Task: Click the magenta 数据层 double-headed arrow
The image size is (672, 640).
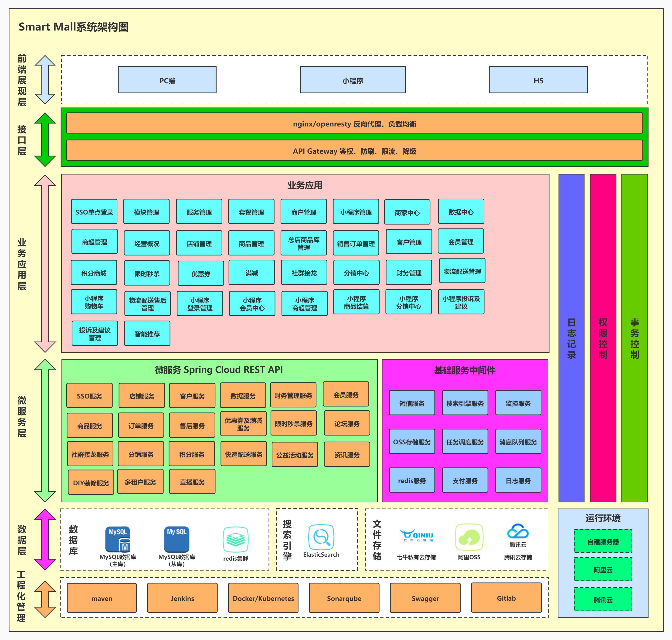Action: click(x=45, y=539)
